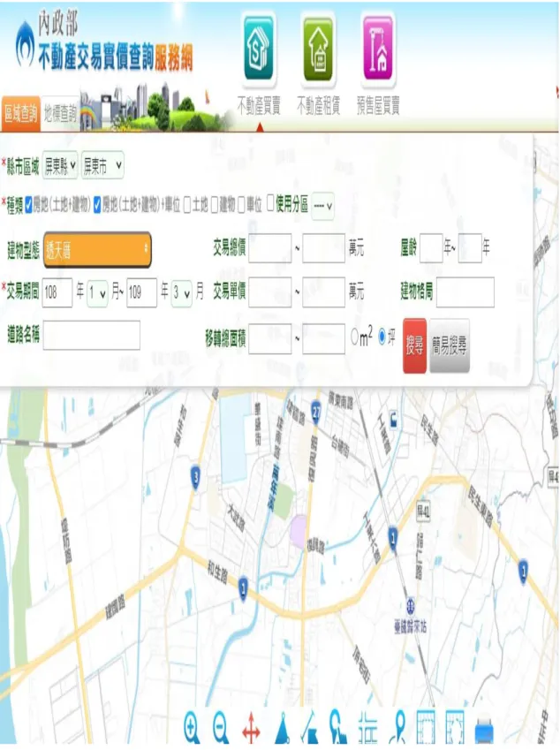The image size is (560, 750).
Task: Click the first map frame extent tool
Action: pos(425,728)
